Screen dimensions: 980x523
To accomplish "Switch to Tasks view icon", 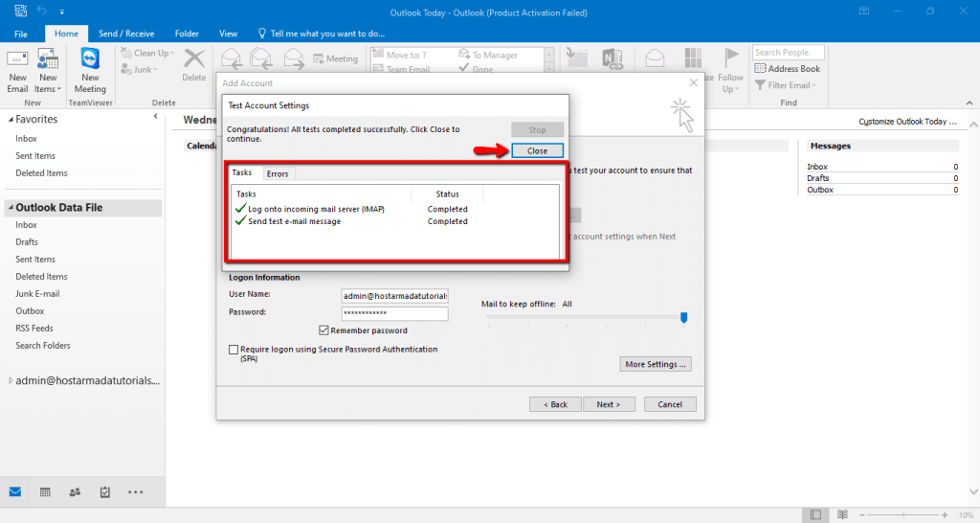I will point(105,491).
